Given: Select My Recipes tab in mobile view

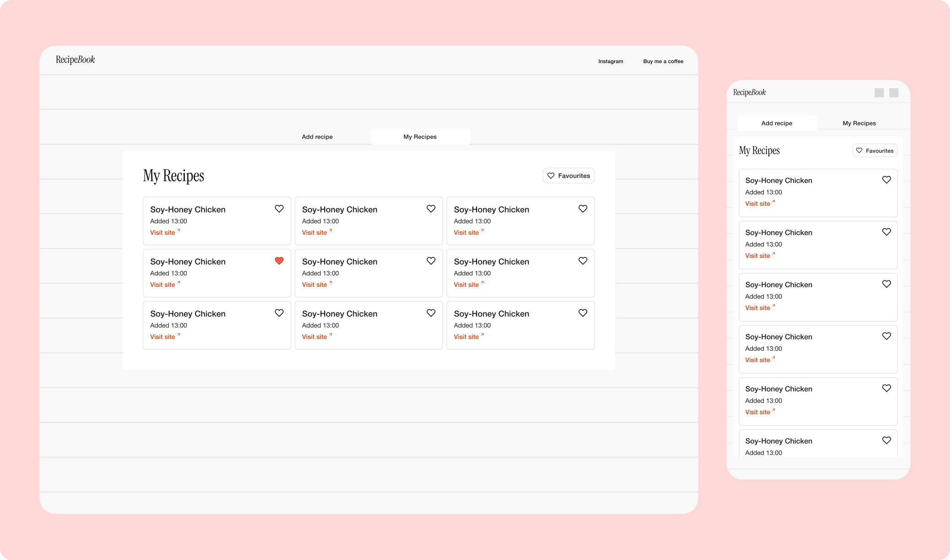Looking at the screenshot, I should point(859,123).
